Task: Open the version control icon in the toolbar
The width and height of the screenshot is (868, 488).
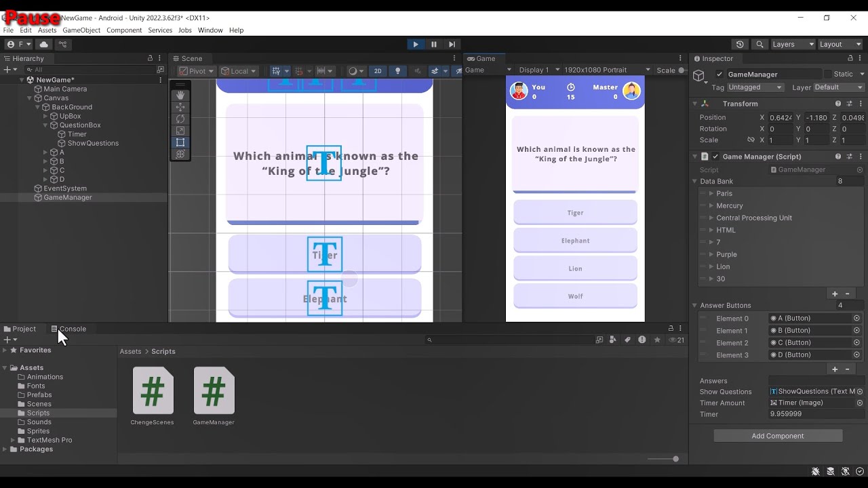Action: (x=62, y=44)
